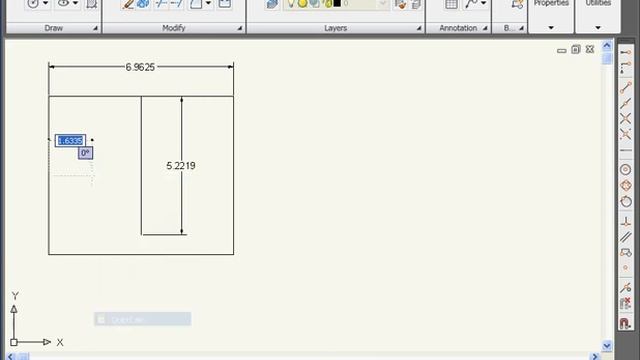Activate the Midpoint object snap
Image resolution: width=640 pixels, height=360 pixels.
click(625, 103)
